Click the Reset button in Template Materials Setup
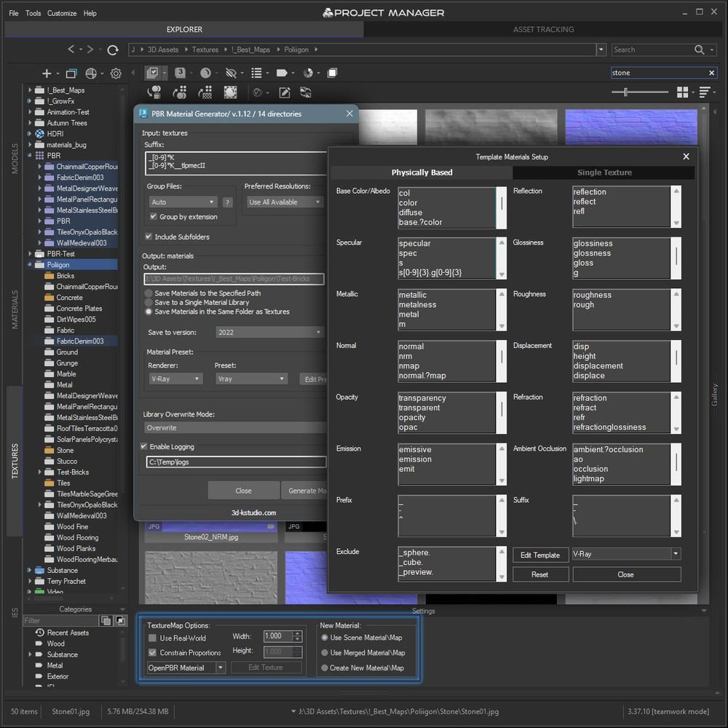728x728 pixels. 540,574
